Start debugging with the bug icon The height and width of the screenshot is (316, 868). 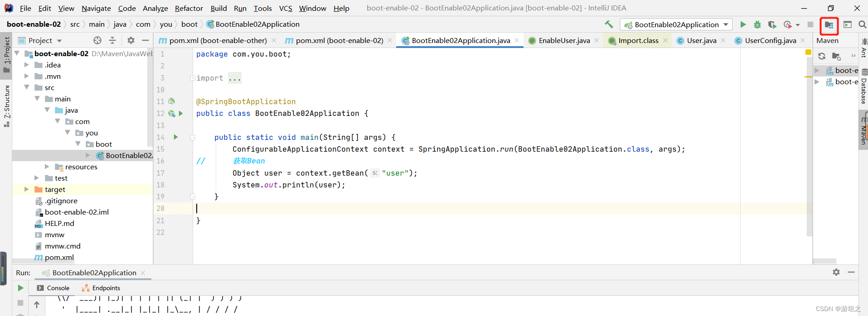click(757, 24)
